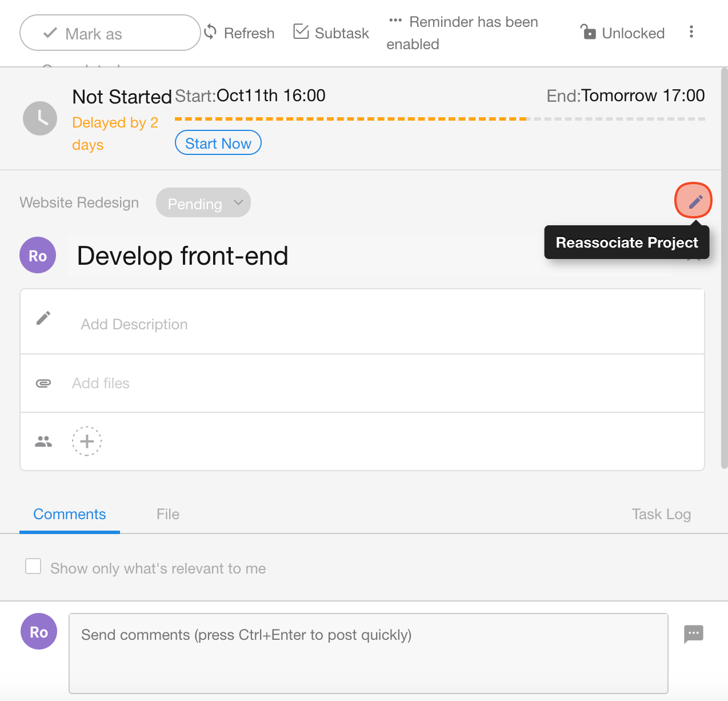Open the Task Log tab
Image resolution: width=728 pixels, height=701 pixels.
(661, 514)
